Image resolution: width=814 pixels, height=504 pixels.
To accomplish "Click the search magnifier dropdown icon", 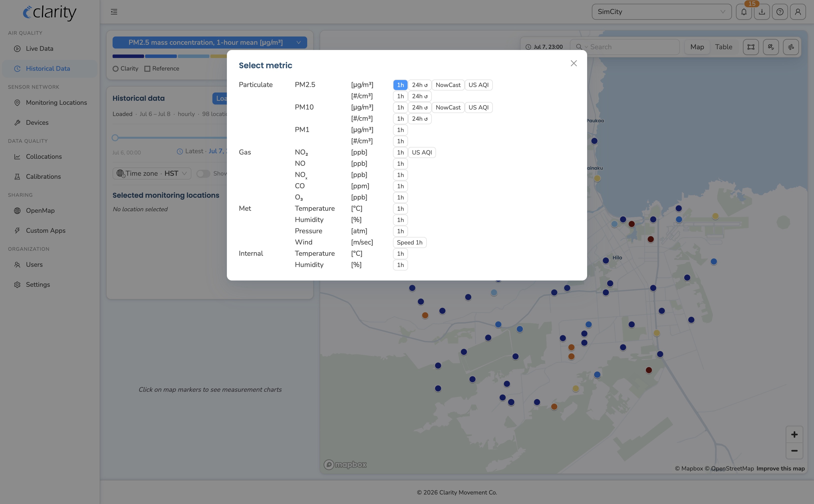I will pyautogui.click(x=581, y=47).
